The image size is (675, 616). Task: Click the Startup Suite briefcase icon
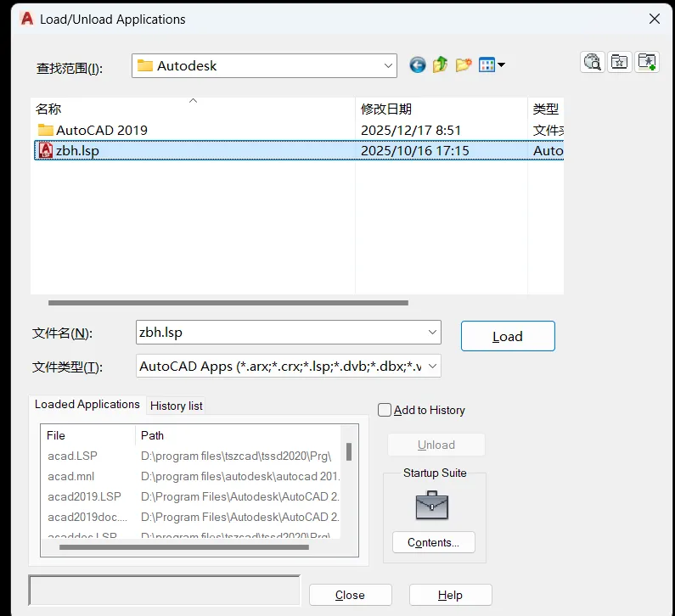pos(432,505)
